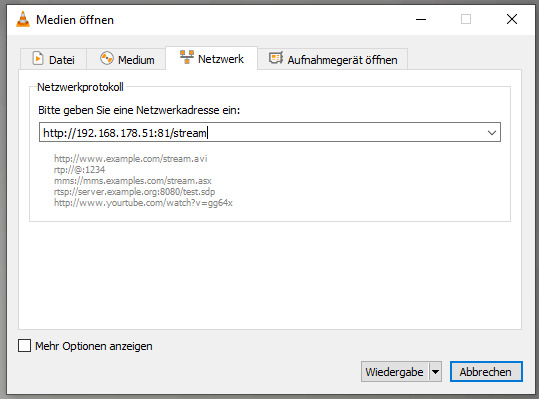The height and width of the screenshot is (399, 539).
Task: Click the VLC cone icon in title bar
Action: [23, 20]
